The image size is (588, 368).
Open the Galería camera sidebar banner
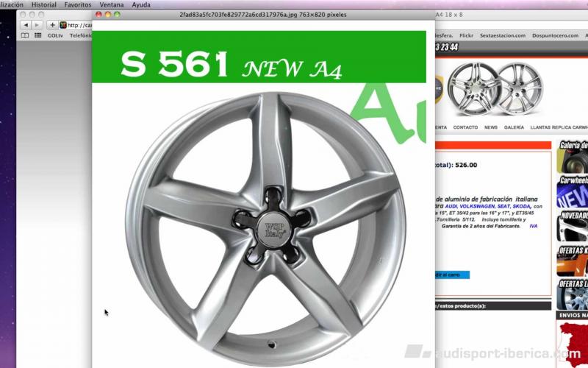(573, 157)
